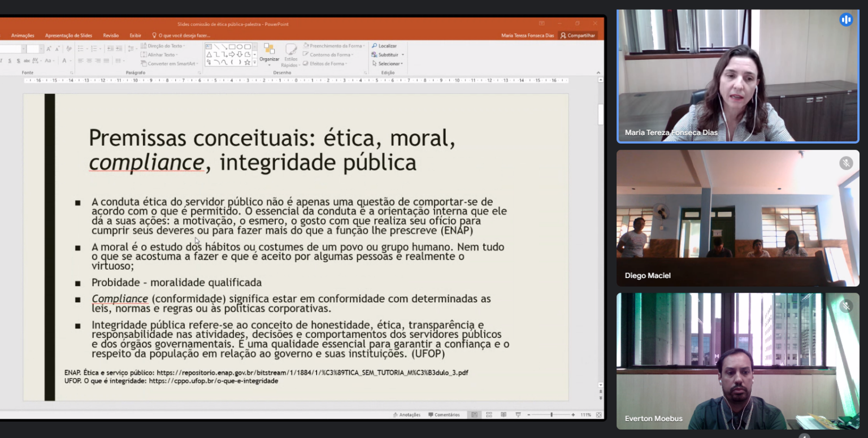Start slideshow from status bar icon
This screenshot has height=438, width=868.
(518, 415)
